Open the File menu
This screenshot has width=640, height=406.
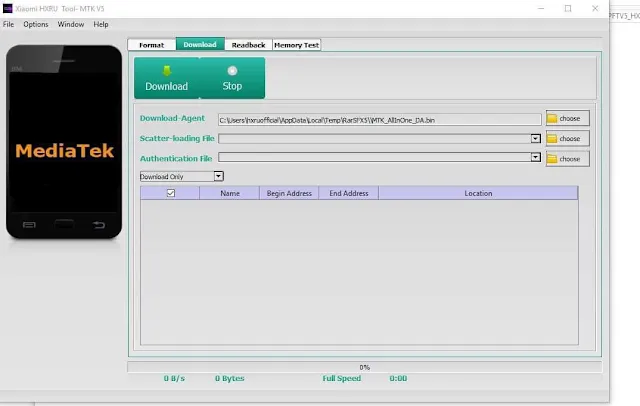[x=8, y=24]
